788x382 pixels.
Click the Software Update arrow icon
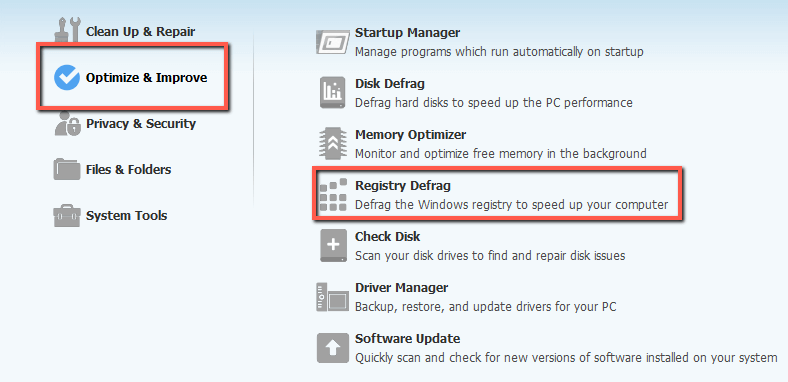pyautogui.click(x=332, y=348)
